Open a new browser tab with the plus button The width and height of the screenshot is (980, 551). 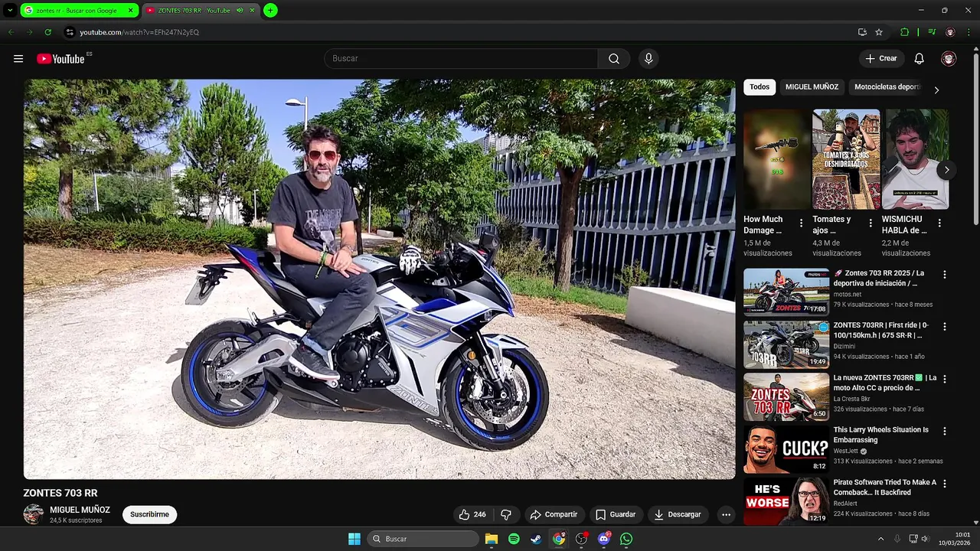[270, 11]
